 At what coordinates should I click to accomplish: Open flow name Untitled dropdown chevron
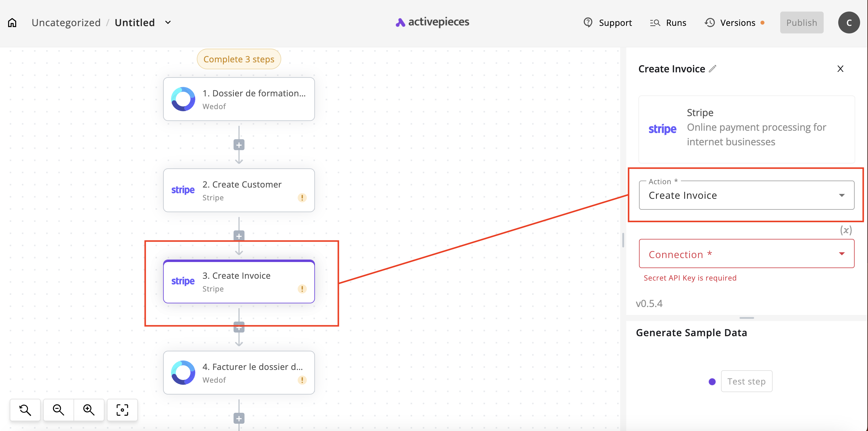(168, 22)
